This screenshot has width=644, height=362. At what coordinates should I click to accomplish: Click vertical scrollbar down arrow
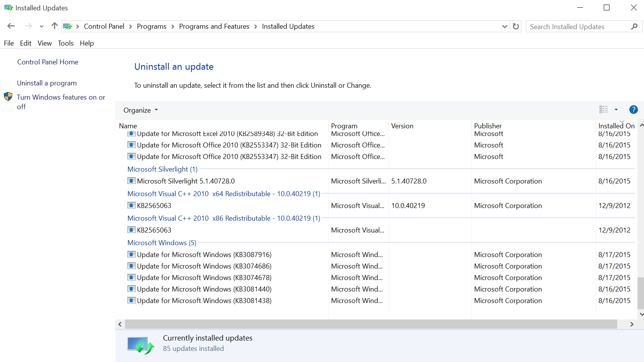tap(641, 314)
